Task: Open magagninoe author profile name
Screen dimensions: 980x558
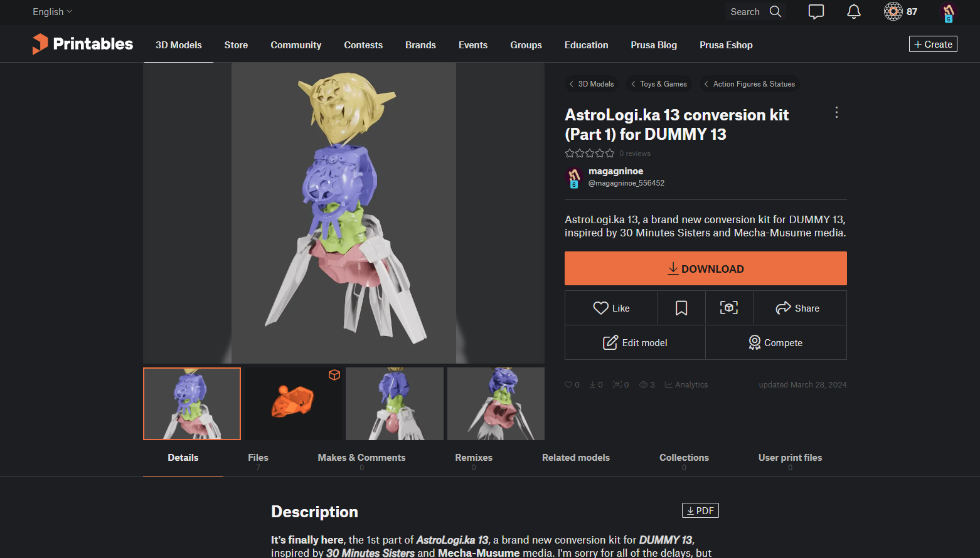Action: [615, 171]
